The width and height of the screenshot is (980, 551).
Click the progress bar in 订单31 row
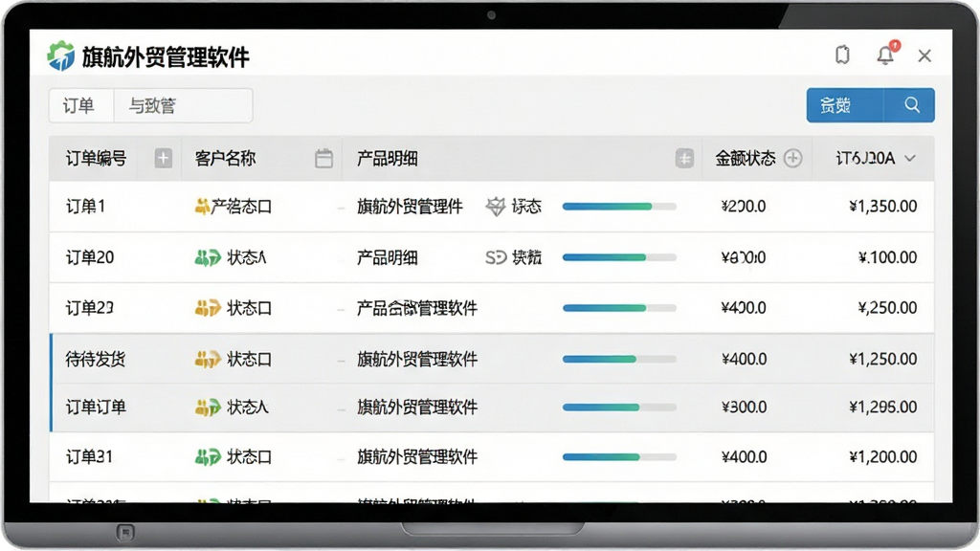tap(619, 457)
